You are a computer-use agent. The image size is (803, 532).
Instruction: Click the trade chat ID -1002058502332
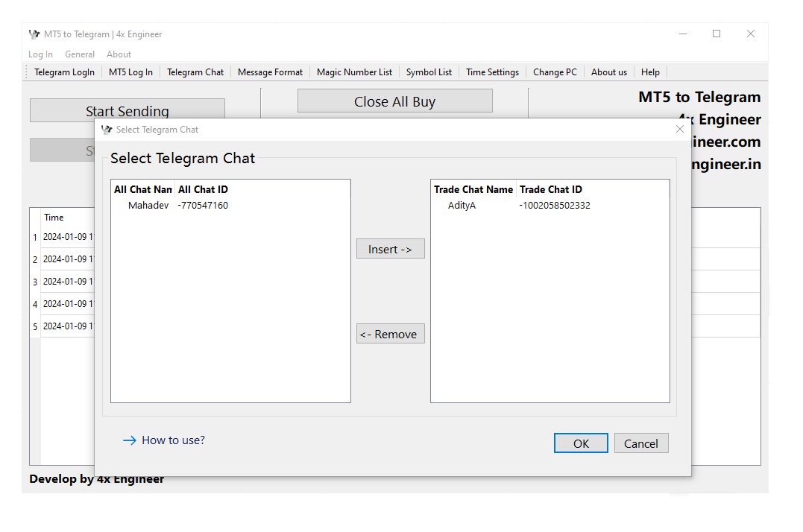click(555, 206)
